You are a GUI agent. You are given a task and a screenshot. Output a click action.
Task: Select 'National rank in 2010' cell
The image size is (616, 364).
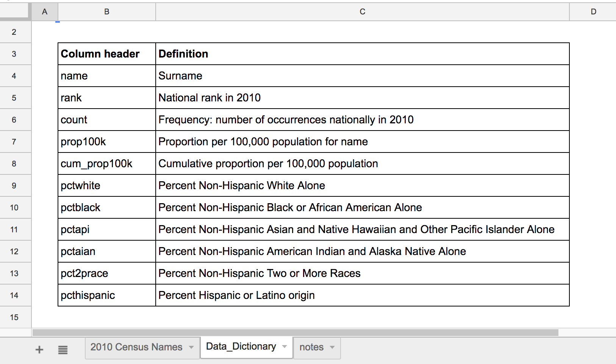coord(363,98)
